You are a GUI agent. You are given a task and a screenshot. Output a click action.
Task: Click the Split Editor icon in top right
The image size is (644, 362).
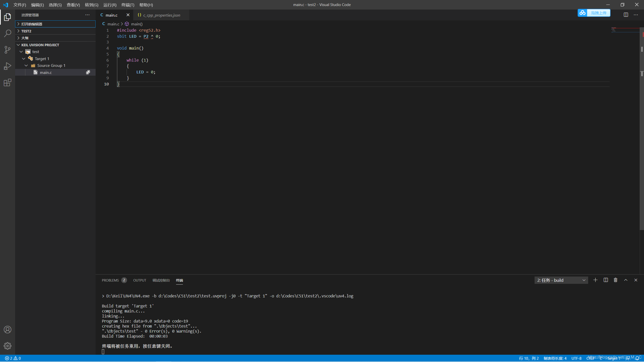click(626, 15)
